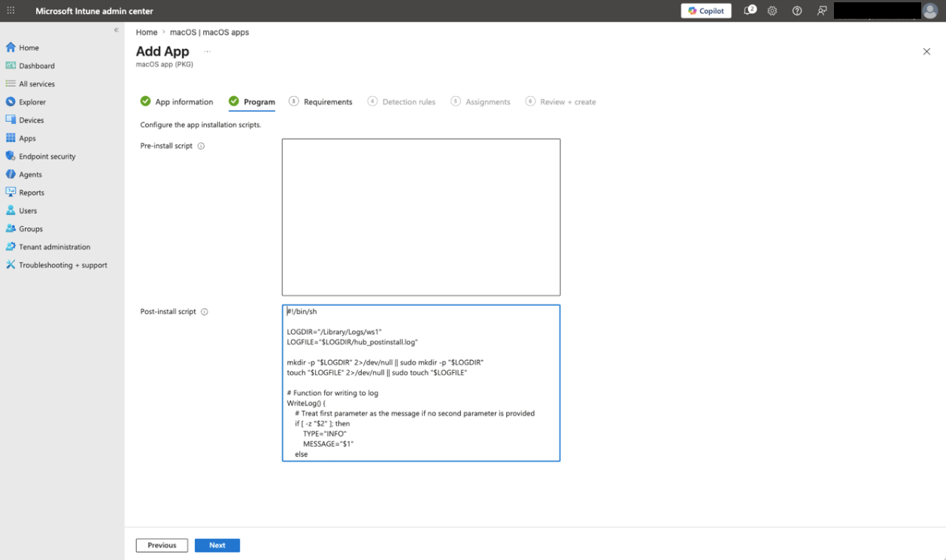Viewport: 946px width, 560px height.
Task: Show the Post-install script info tooltip
Action: tap(205, 311)
